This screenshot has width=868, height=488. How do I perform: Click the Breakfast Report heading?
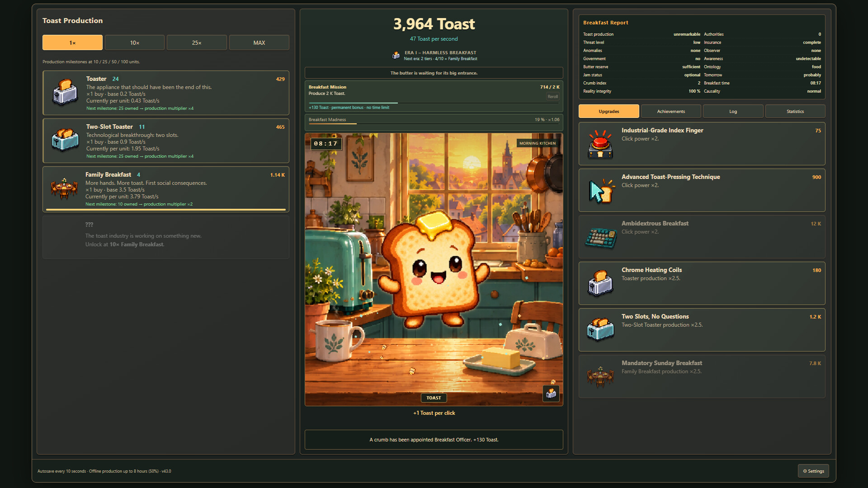point(605,23)
